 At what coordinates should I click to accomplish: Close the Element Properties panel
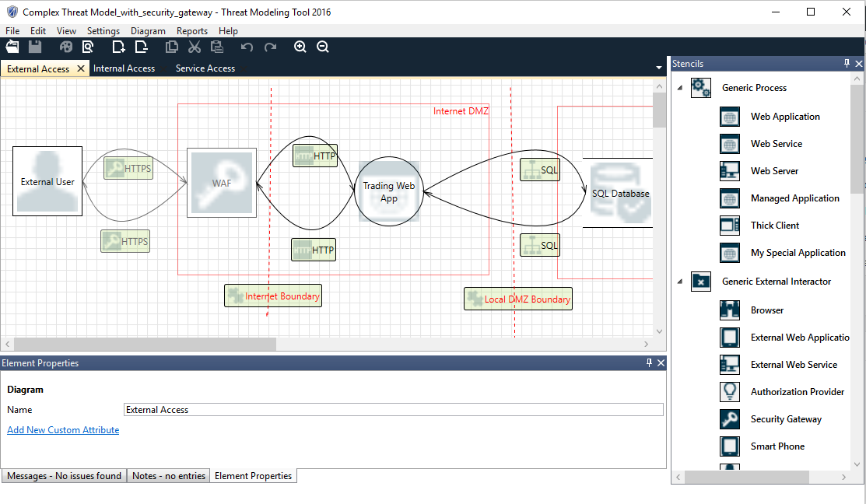[661, 362]
